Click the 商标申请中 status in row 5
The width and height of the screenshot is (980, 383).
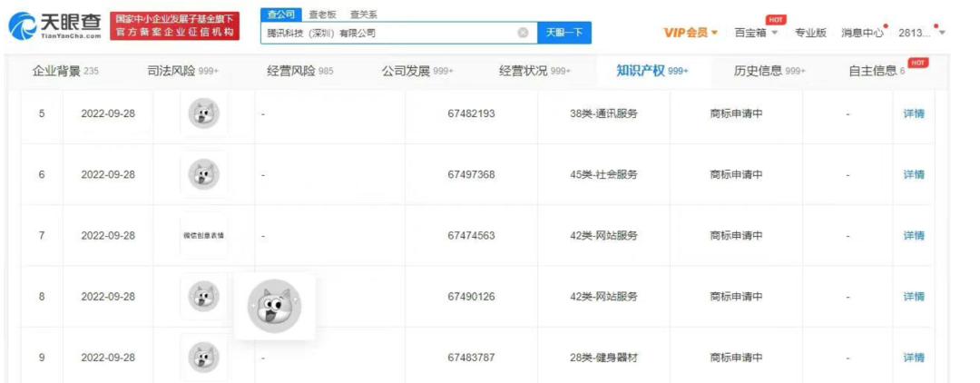click(x=736, y=113)
